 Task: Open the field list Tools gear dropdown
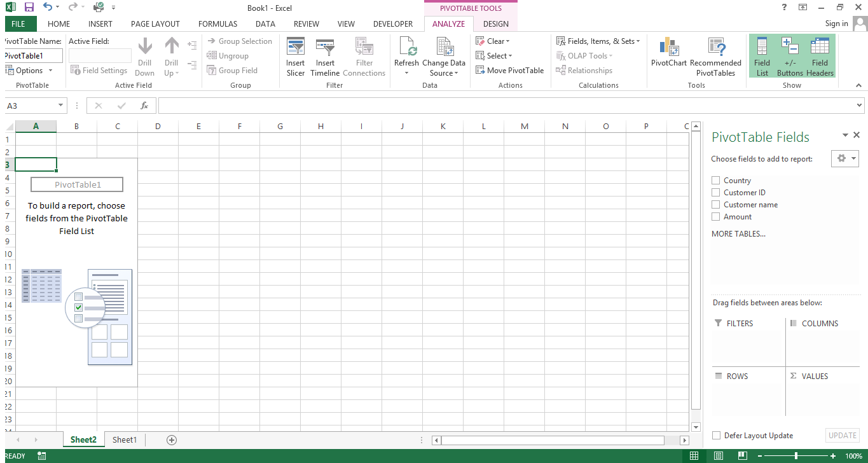pyautogui.click(x=845, y=158)
